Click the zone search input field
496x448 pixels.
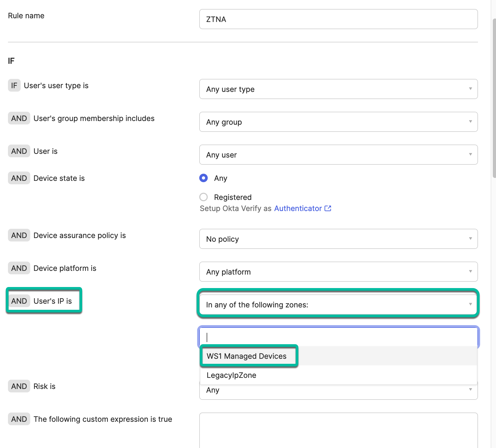(x=338, y=337)
